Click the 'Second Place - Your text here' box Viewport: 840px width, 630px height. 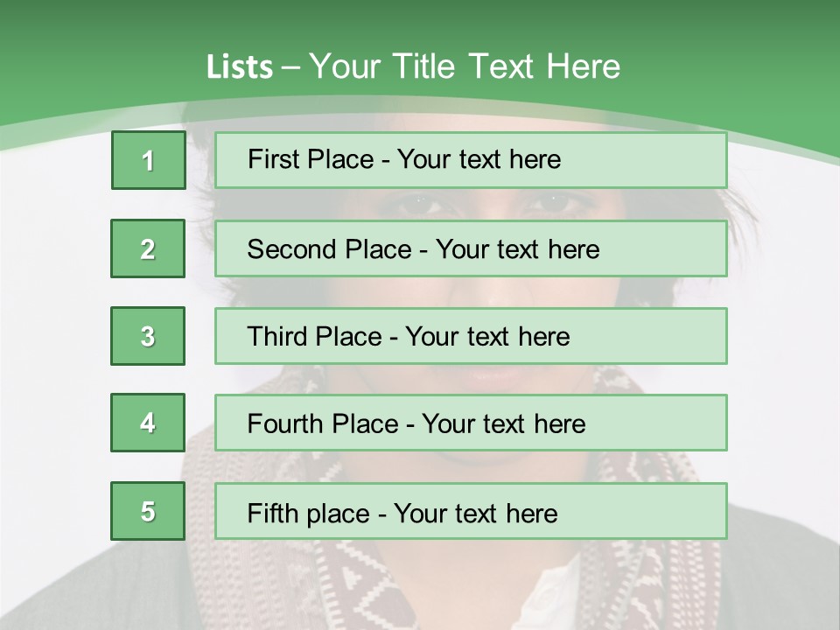tap(471, 248)
